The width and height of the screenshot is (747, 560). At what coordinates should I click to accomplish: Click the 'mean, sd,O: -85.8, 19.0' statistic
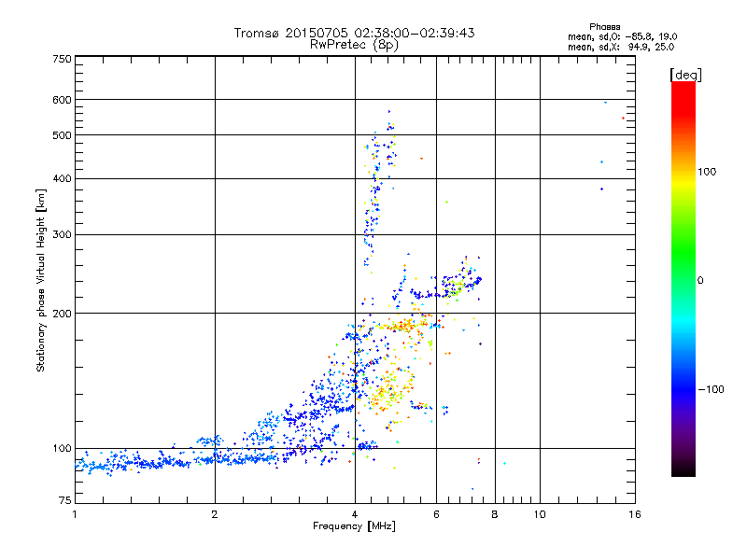pos(622,36)
